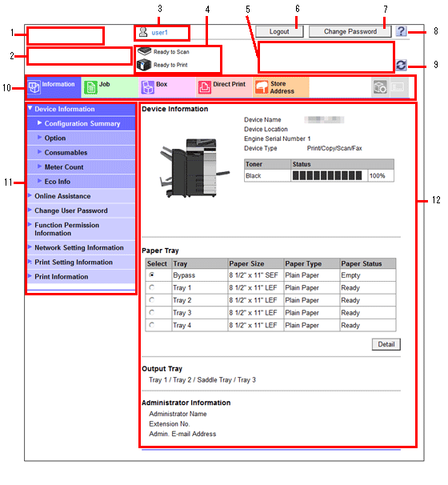Expand Function Permission Information menu
The height and width of the screenshot is (485, 448).
point(82,229)
